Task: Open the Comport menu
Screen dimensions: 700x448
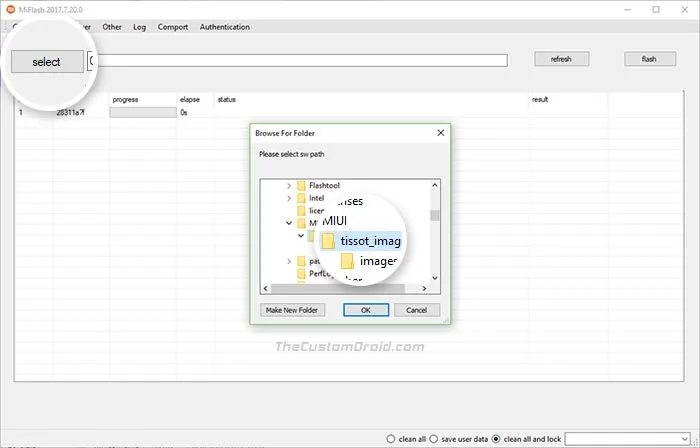Action: pyautogui.click(x=172, y=27)
